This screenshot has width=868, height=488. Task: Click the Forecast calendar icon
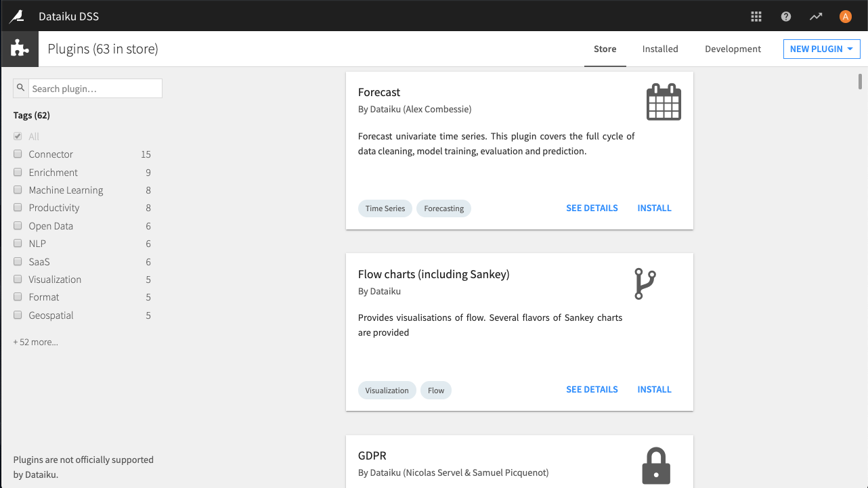[664, 102]
